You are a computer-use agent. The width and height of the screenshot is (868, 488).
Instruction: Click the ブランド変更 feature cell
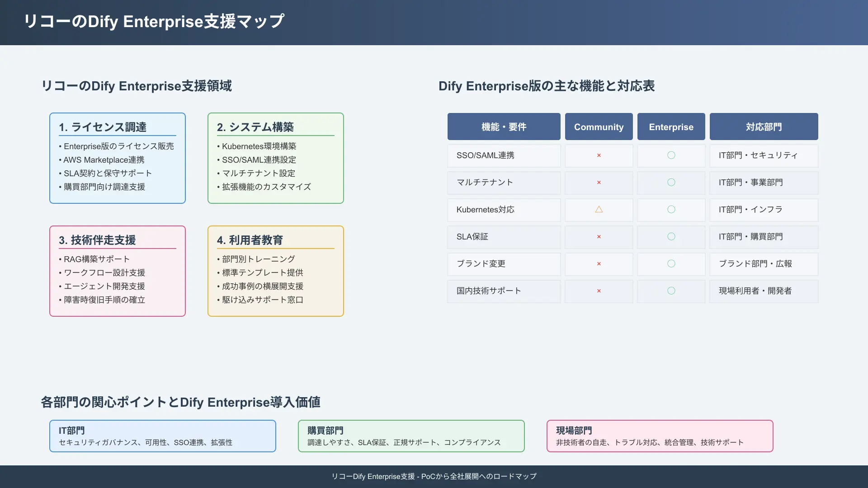504,264
